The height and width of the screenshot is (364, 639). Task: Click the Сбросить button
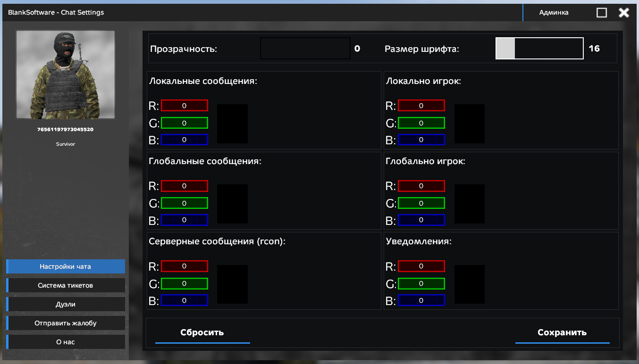pos(202,333)
